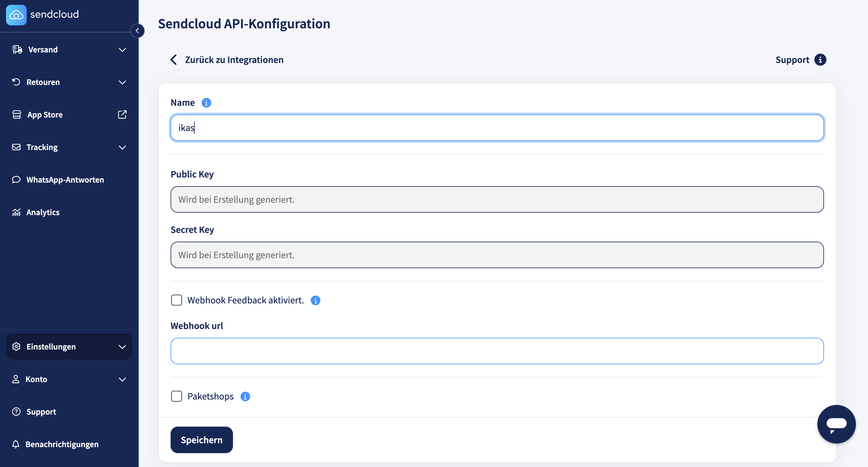Click the Analytics chart icon
Screen dimensions: 868x467
[16, 212]
